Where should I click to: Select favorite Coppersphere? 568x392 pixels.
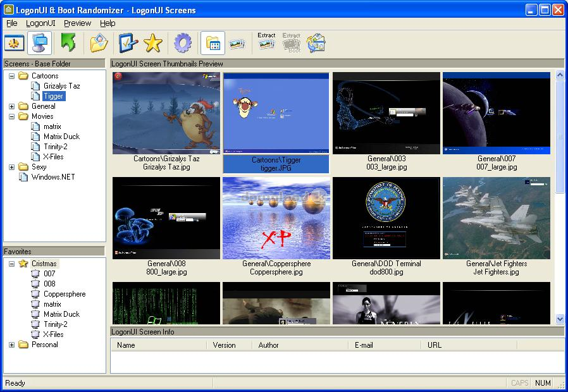(65, 294)
